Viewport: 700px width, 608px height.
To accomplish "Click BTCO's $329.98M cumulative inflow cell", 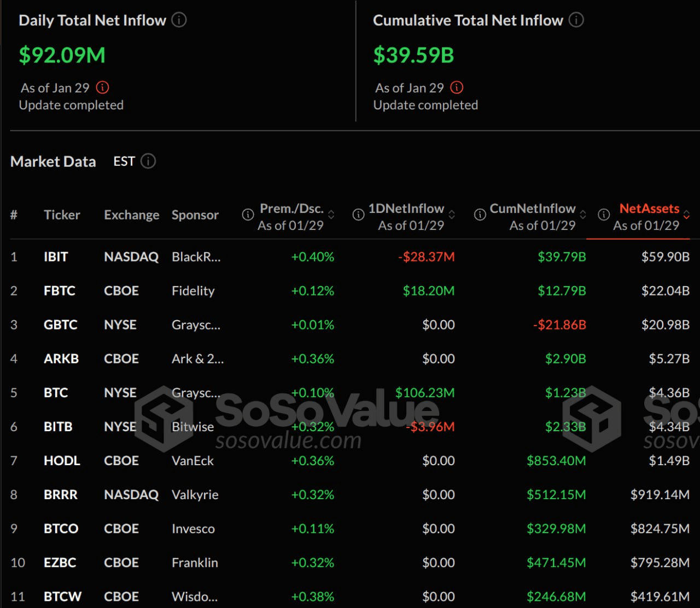I will pyautogui.click(x=556, y=528).
